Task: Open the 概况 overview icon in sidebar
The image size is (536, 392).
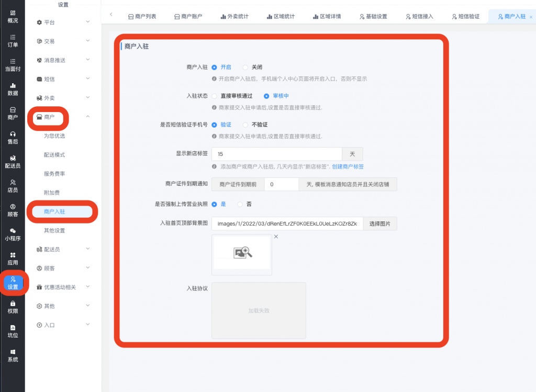Action: [x=13, y=16]
